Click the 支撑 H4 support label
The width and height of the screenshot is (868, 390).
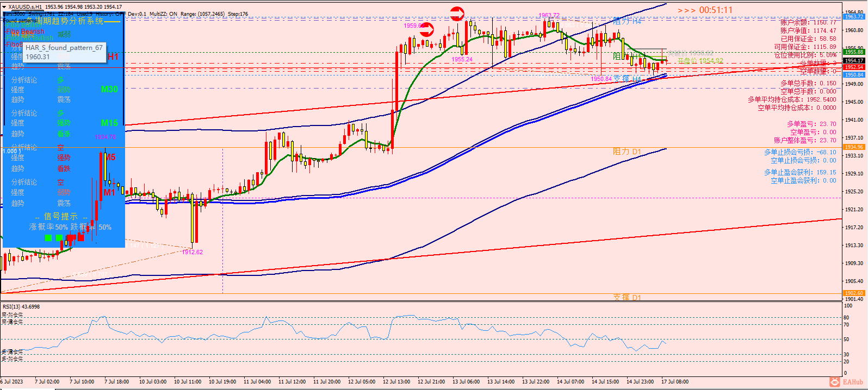[x=627, y=79]
